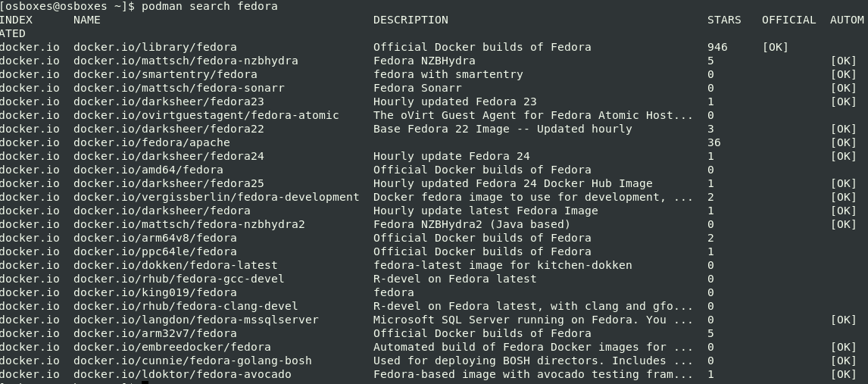Screen dimensions: 868x384
Task: Click the OFFICIAL column header
Action: tap(788, 20)
